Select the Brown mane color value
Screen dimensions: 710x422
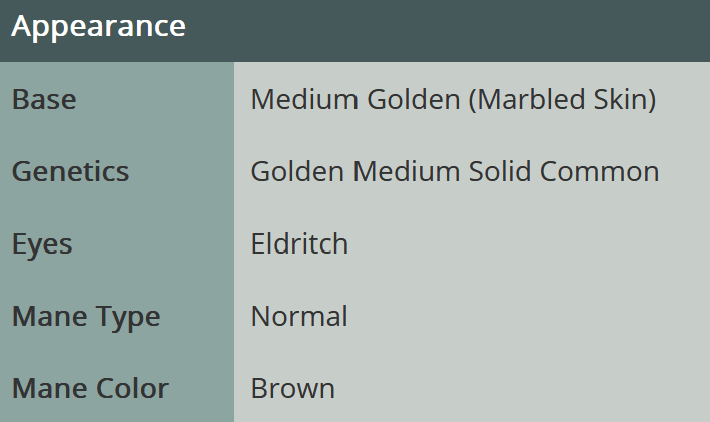tap(292, 388)
